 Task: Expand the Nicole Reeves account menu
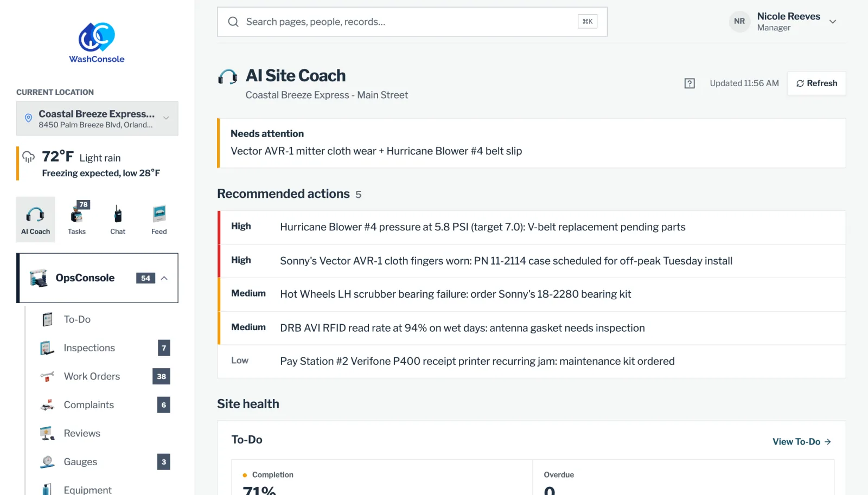click(x=833, y=22)
